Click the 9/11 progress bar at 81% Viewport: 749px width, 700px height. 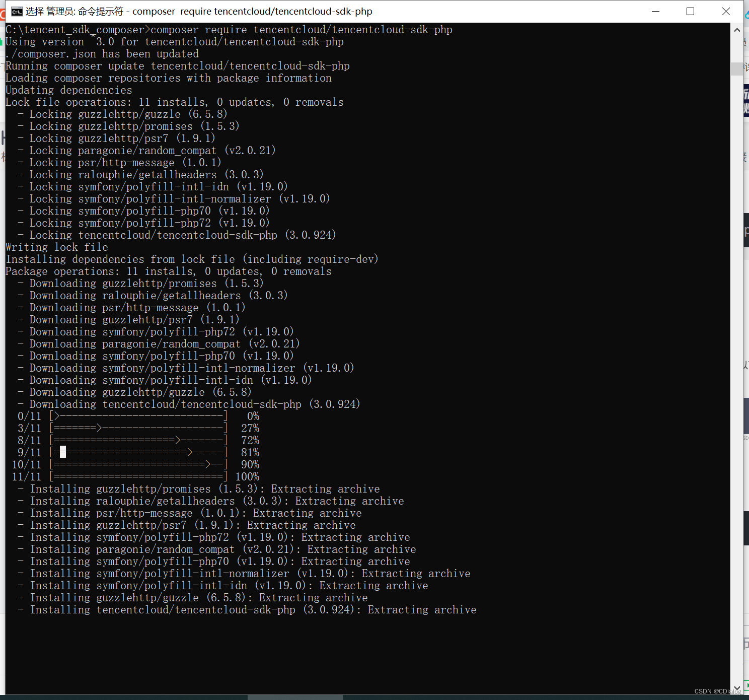click(x=138, y=453)
